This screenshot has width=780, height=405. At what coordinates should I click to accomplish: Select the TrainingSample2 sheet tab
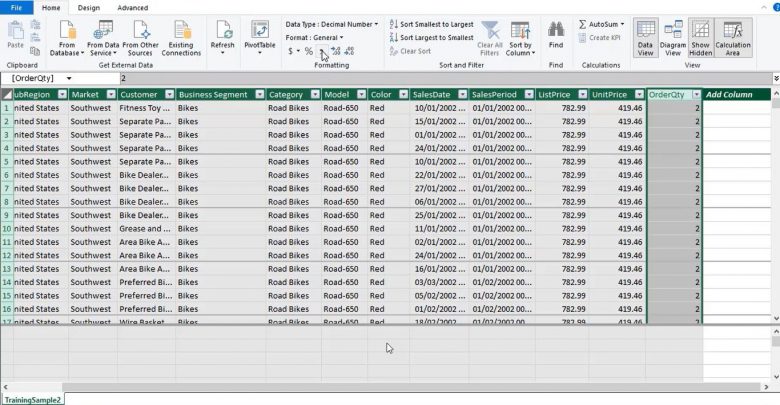pos(33,400)
